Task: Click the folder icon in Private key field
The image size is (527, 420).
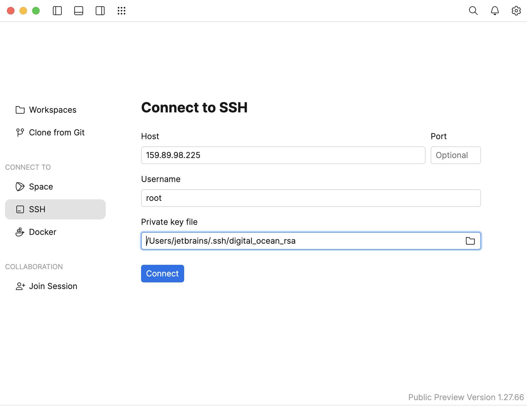Action: 470,241
